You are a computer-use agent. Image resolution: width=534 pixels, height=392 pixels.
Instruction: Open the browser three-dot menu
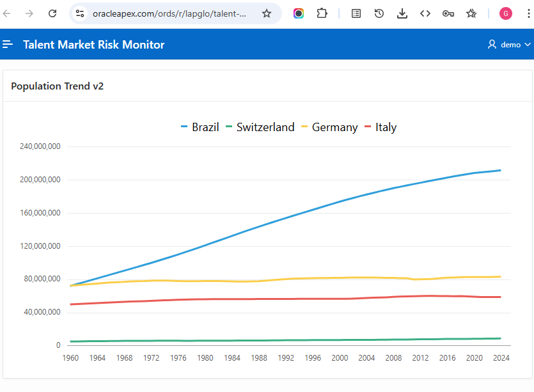tap(528, 13)
